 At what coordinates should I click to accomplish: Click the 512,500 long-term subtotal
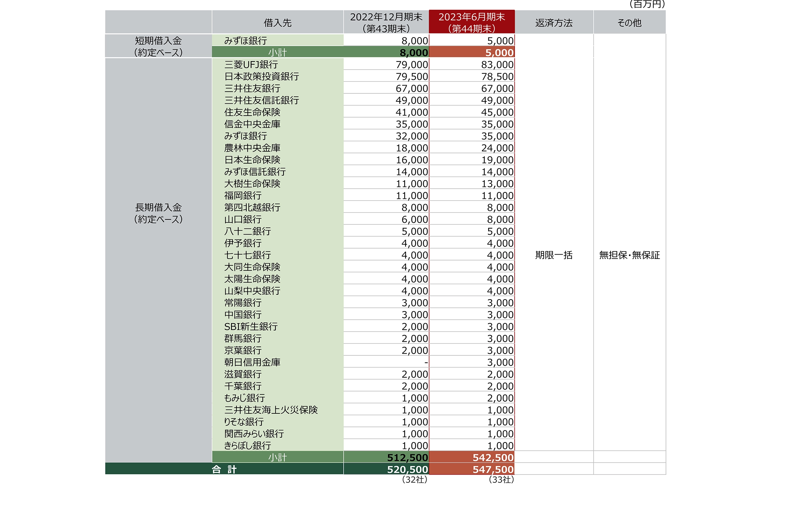tap(408, 458)
